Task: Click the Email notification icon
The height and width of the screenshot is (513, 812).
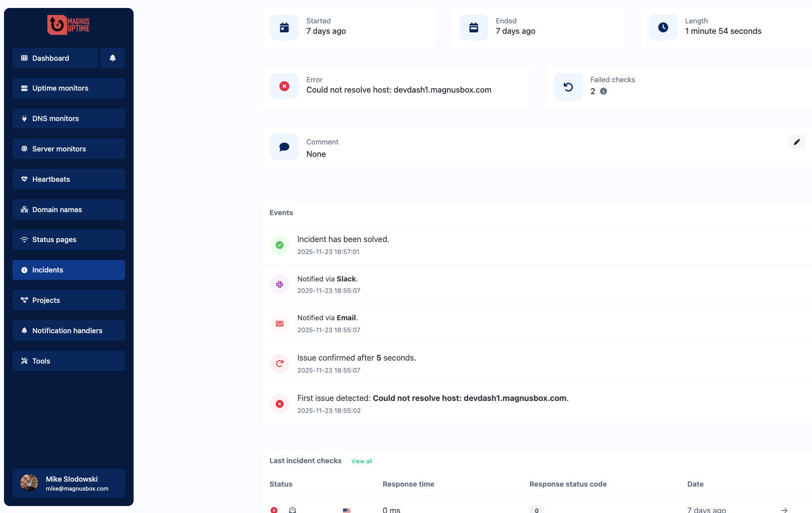Action: (x=280, y=324)
